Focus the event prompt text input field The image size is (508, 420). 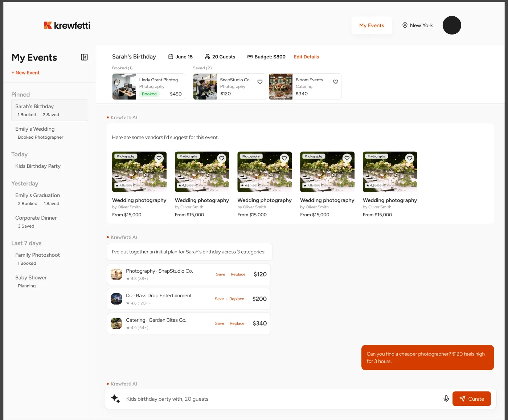282,399
